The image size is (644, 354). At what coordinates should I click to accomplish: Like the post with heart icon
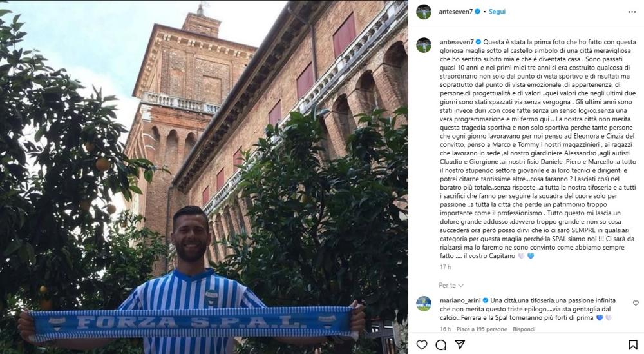(422, 344)
